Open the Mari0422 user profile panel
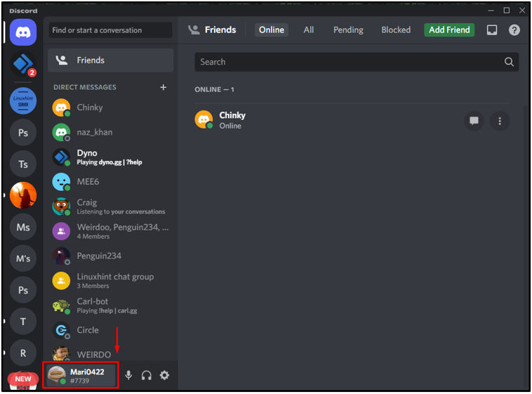This screenshot has width=532, height=394. point(81,375)
